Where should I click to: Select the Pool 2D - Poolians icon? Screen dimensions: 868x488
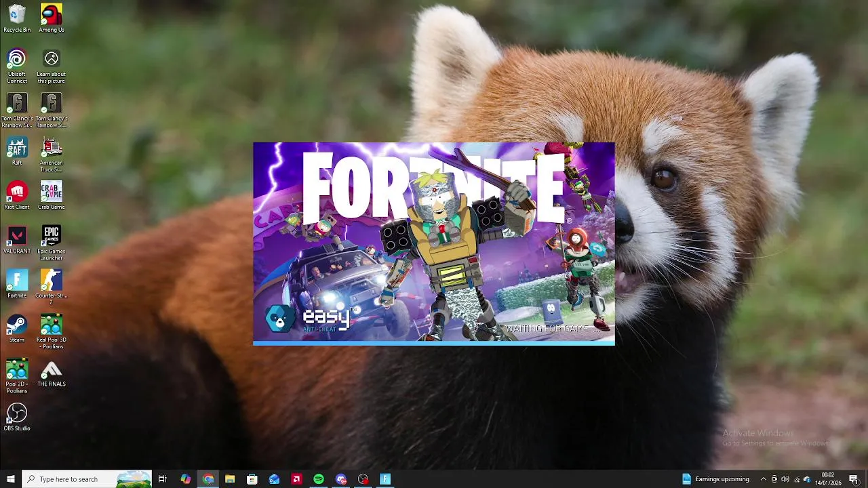[x=17, y=375]
